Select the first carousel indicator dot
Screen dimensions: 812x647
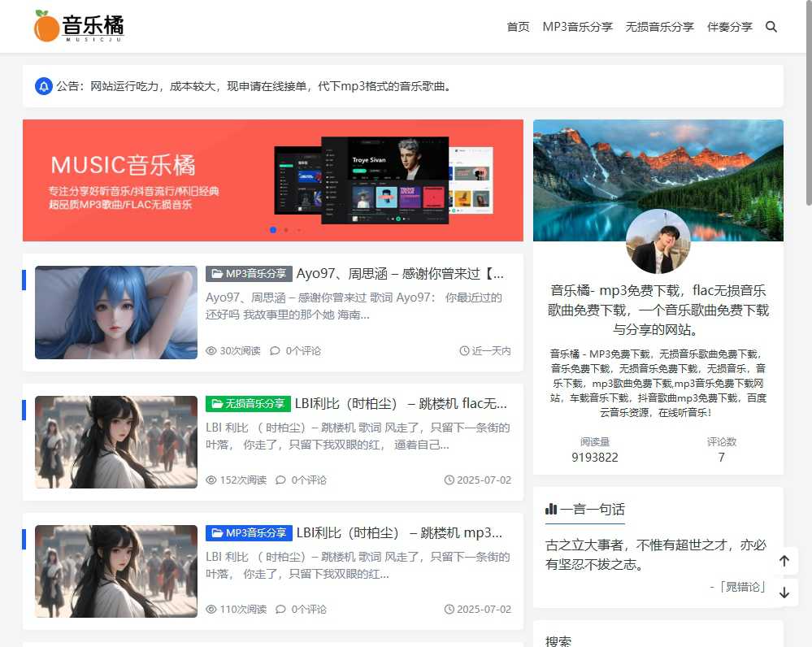pyautogui.click(x=272, y=230)
